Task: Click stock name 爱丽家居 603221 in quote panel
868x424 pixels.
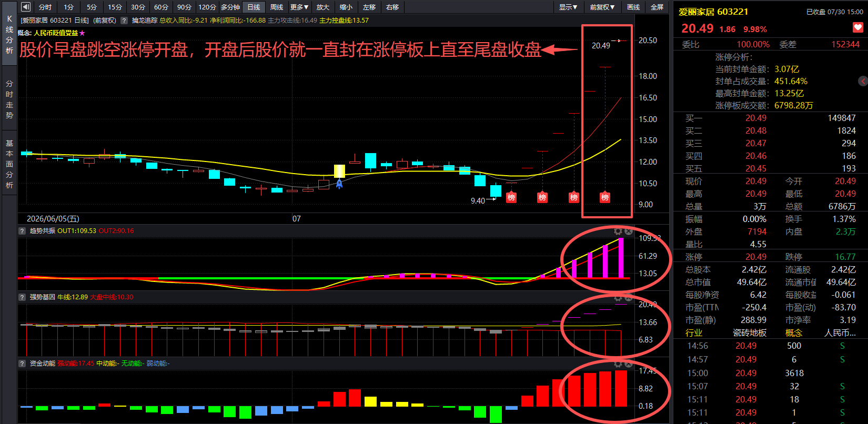Action: point(713,12)
